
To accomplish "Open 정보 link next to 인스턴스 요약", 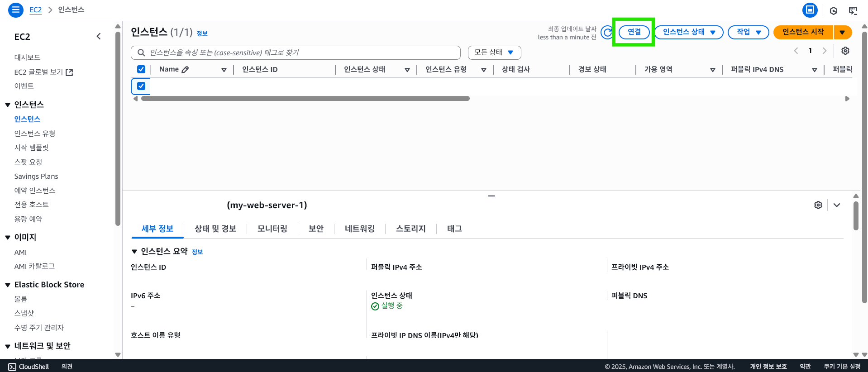I will pos(197,252).
